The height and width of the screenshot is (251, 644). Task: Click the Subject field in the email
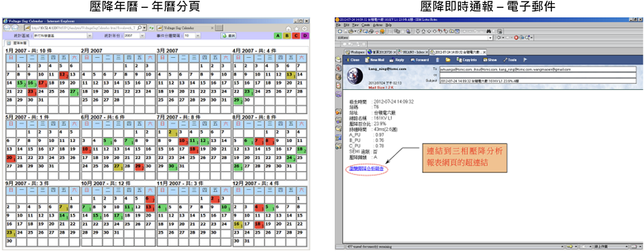pos(538,81)
